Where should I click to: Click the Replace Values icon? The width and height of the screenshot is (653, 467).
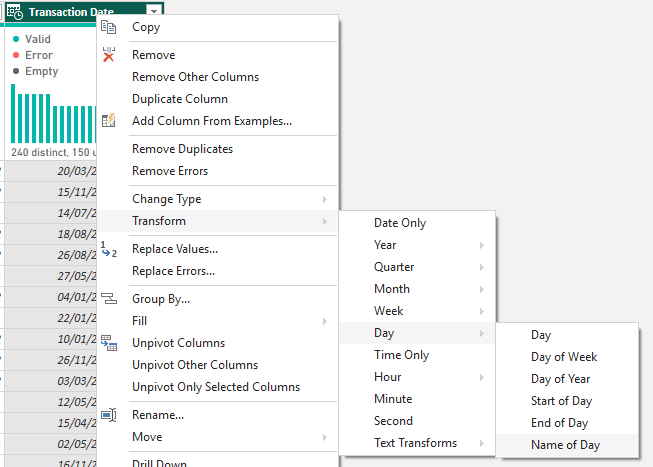coord(109,249)
